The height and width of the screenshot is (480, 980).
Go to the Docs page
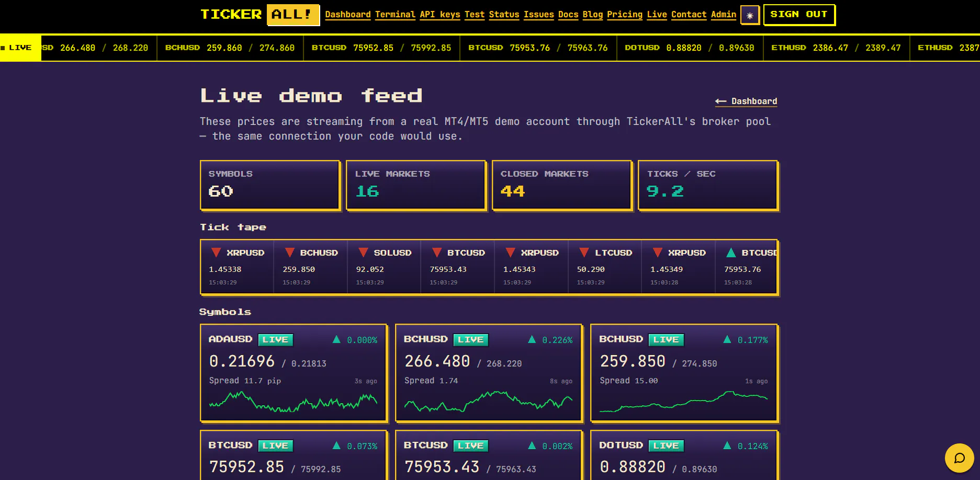pos(568,15)
